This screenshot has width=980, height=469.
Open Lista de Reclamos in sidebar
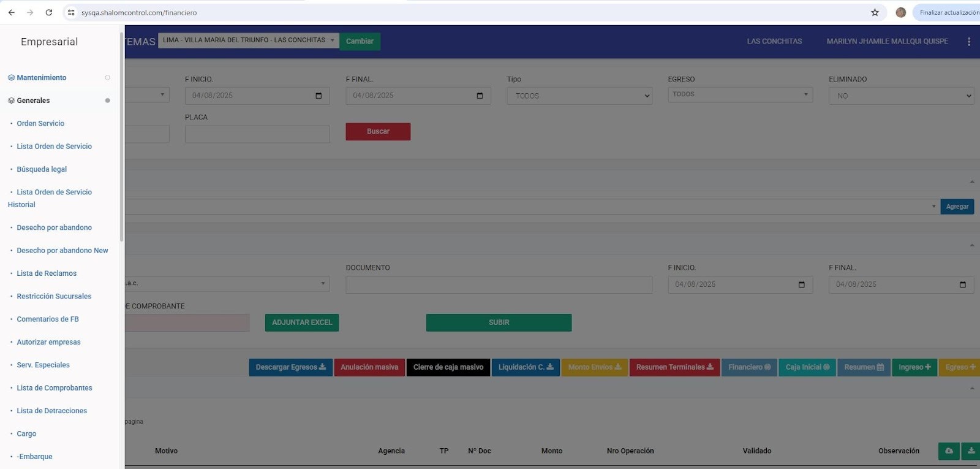pyautogui.click(x=47, y=273)
